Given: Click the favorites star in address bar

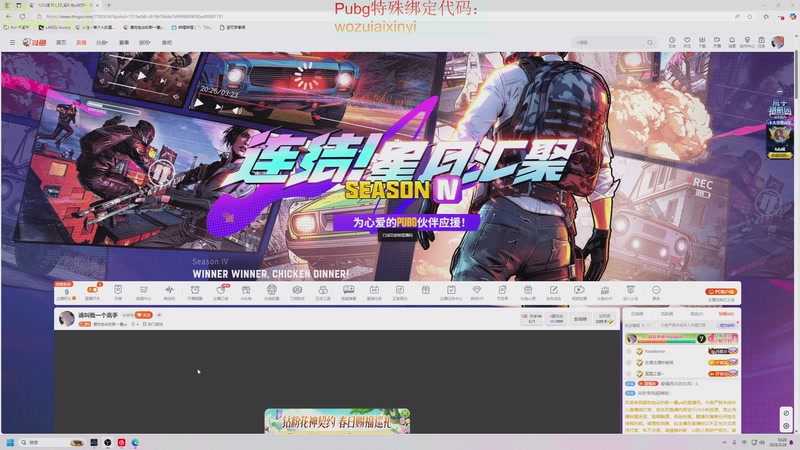Looking at the screenshot, I should pyautogui.click(x=749, y=16).
